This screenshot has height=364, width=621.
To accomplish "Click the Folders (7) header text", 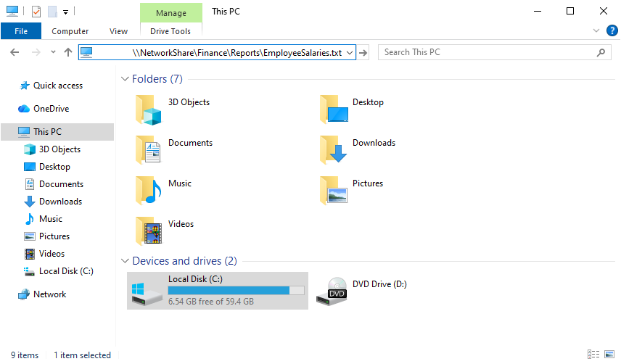I will (157, 79).
